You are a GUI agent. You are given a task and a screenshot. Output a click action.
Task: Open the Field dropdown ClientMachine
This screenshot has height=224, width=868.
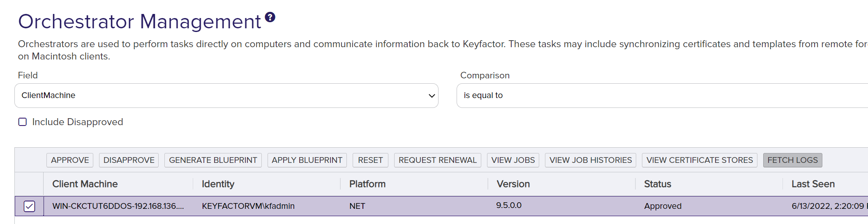point(226,96)
